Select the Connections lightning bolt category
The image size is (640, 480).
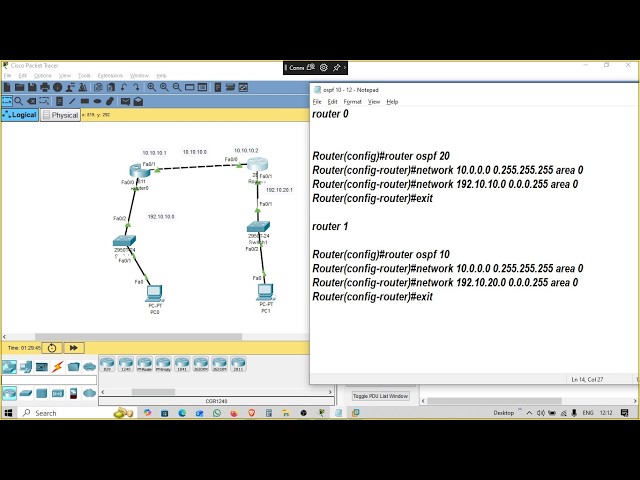coord(57,367)
